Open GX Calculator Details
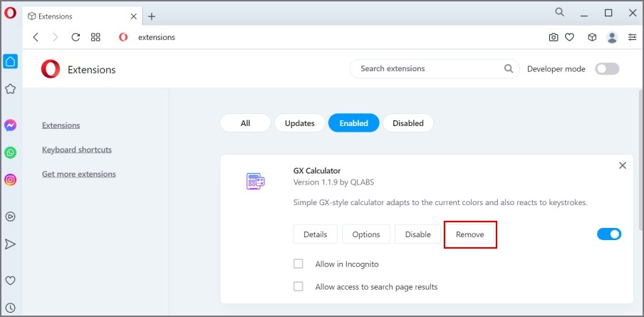This screenshot has width=644, height=317. point(316,234)
